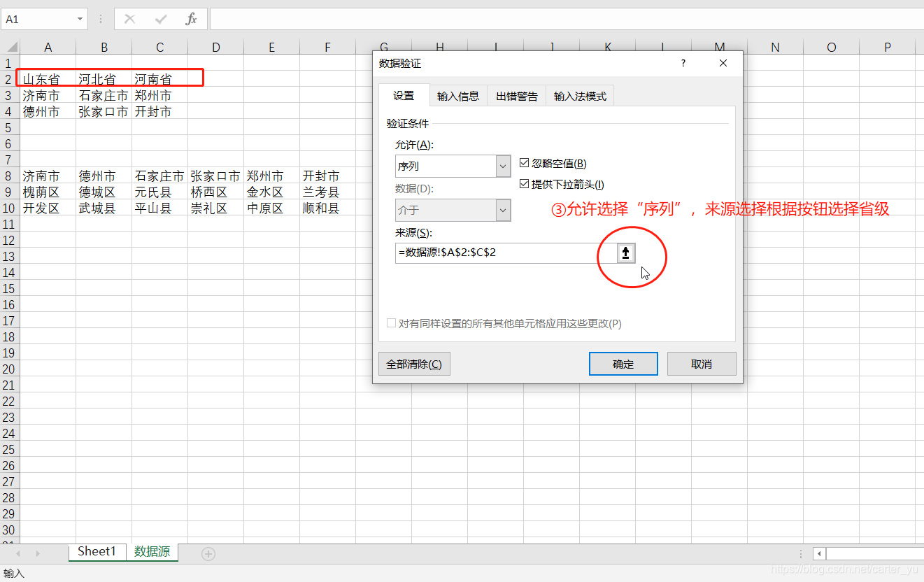Toggle 忽略空值 checkbox

(x=525, y=163)
